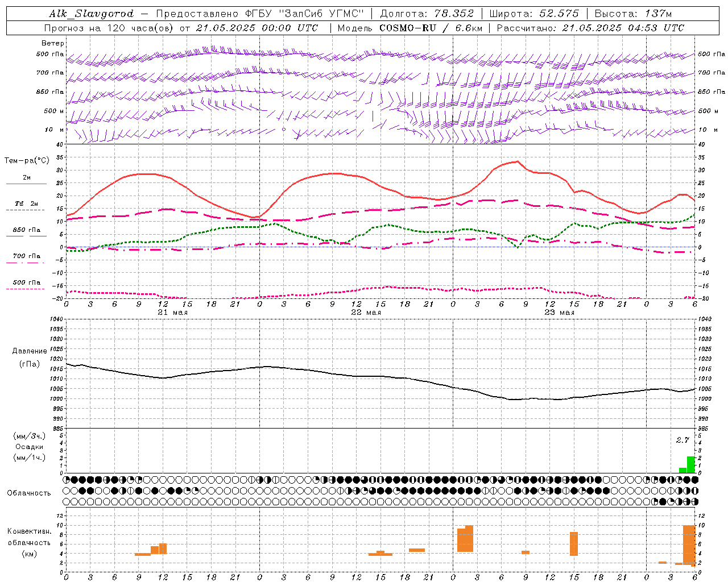The width and height of the screenshot is (728, 582).
Task: Click the precipitation total value 2.7
Action: pyautogui.click(x=682, y=440)
